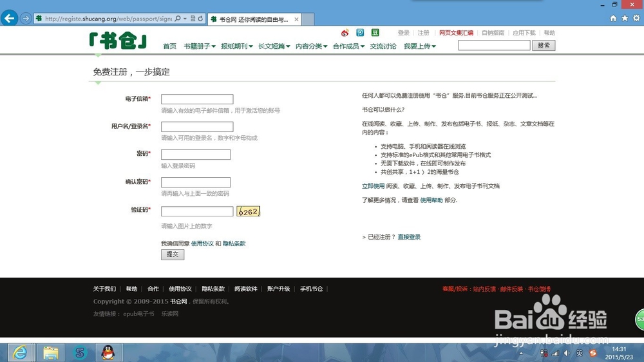Open the epub电子书 friend link

tap(138, 314)
